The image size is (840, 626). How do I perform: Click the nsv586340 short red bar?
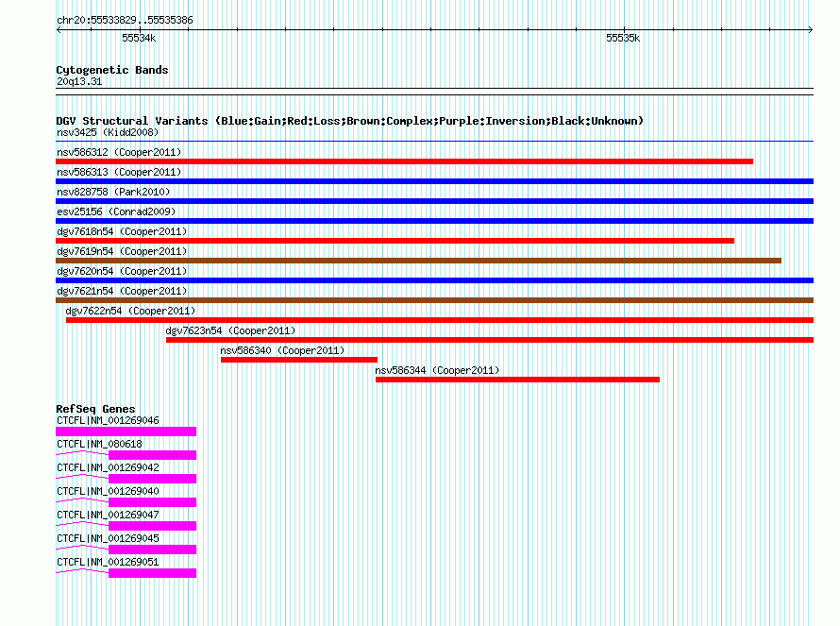click(x=299, y=360)
